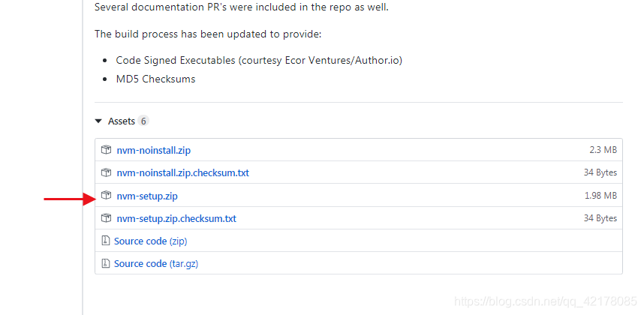Click package icon beside nvm-setup.zip

pyautogui.click(x=106, y=195)
